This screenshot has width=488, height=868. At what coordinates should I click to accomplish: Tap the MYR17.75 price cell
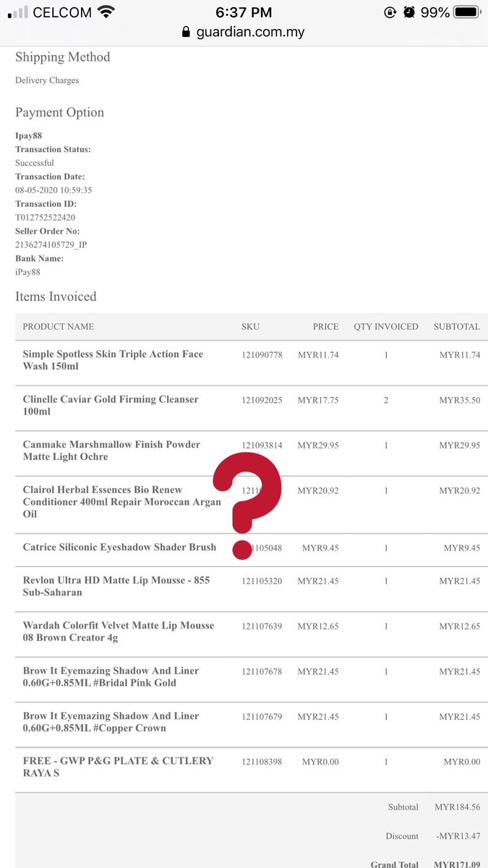point(318,400)
